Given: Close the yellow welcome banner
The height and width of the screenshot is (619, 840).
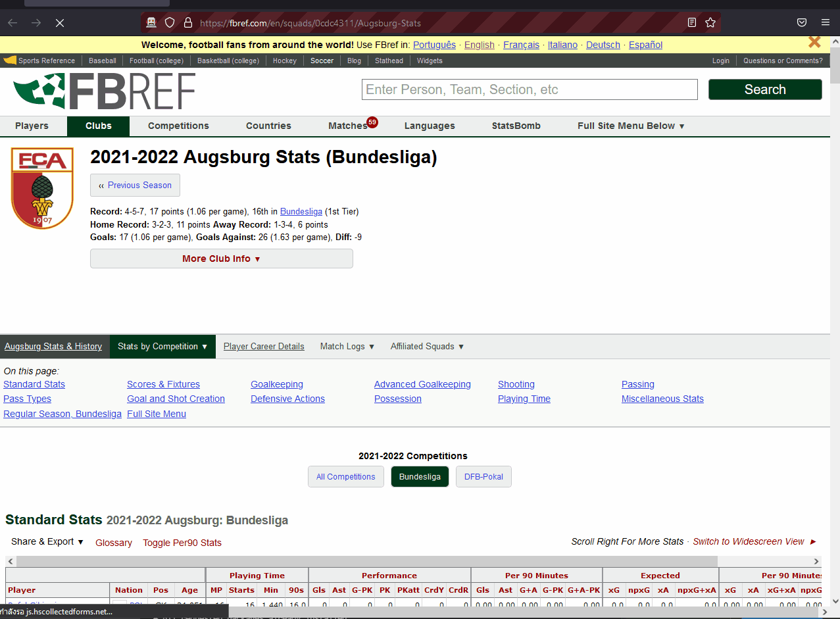Looking at the screenshot, I should (814, 43).
